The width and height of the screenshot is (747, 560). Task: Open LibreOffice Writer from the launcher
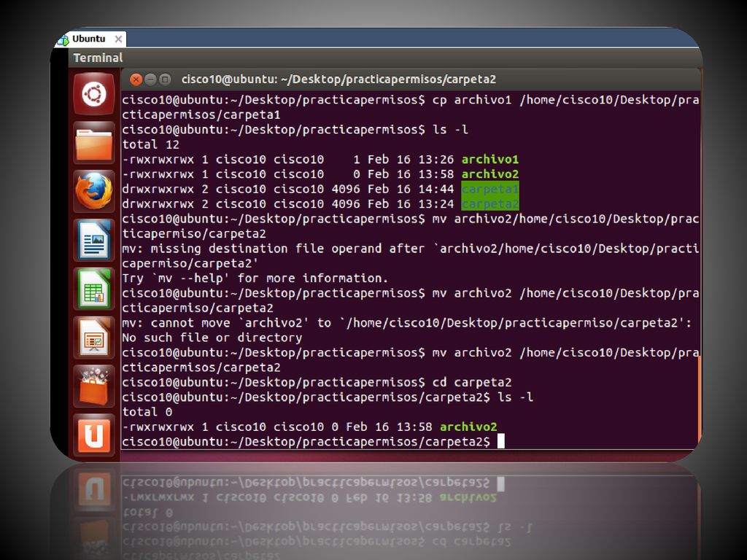point(94,239)
